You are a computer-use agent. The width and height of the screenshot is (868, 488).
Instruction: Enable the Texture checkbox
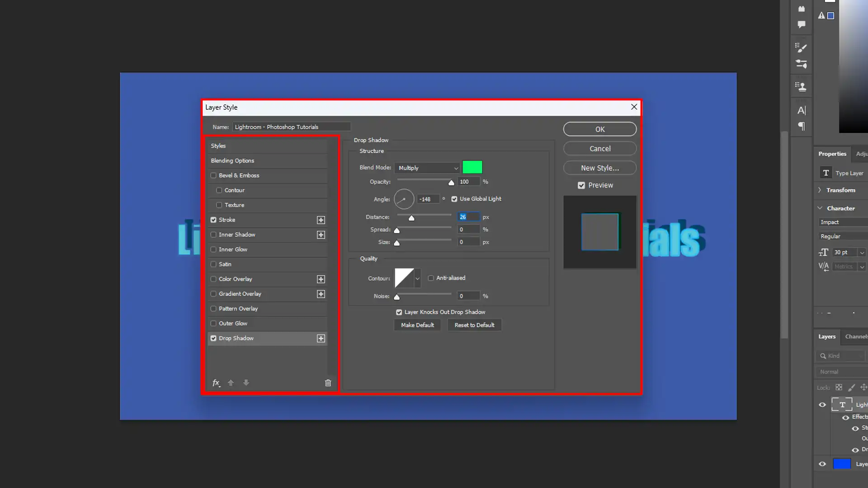219,205
